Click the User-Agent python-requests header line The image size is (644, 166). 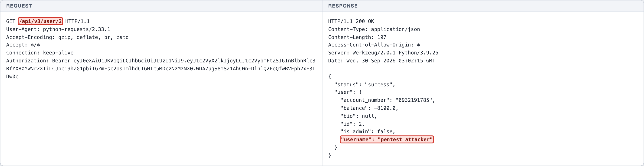[x=58, y=29]
